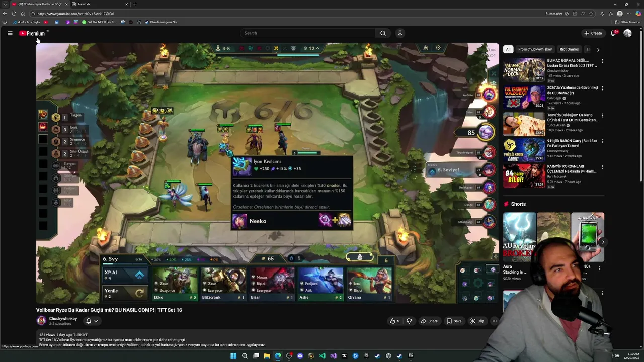Viewport: 644px width, 362px height.
Task: Click the Create button
Action: click(x=593, y=33)
